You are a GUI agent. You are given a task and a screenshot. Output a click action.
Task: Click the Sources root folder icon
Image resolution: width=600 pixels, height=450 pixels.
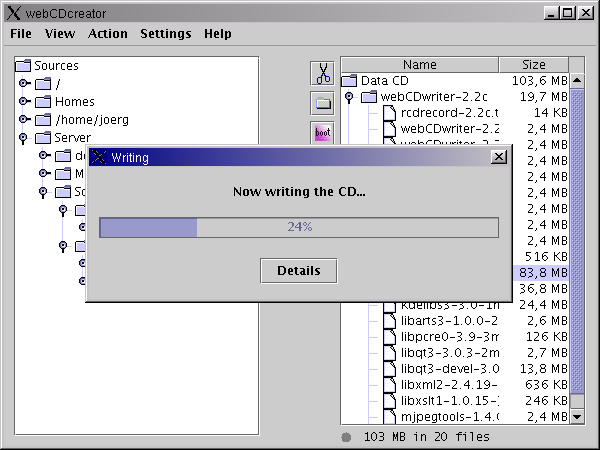(24, 66)
